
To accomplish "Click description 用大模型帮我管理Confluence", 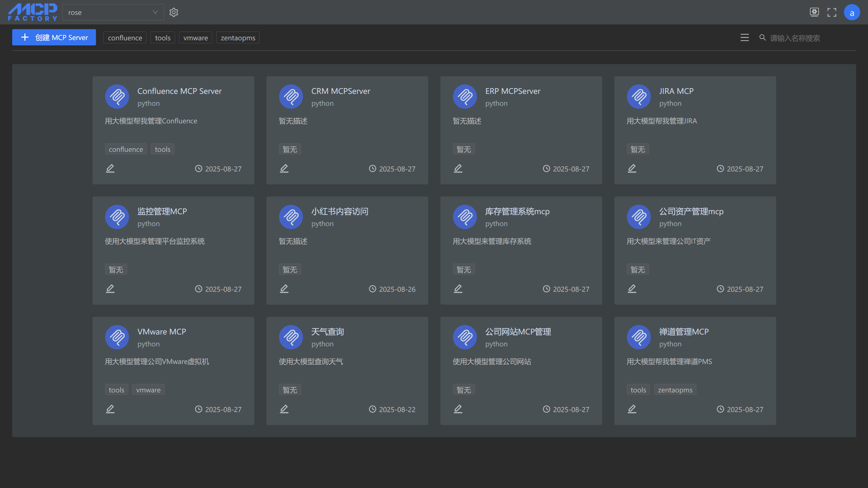I will pyautogui.click(x=151, y=121).
